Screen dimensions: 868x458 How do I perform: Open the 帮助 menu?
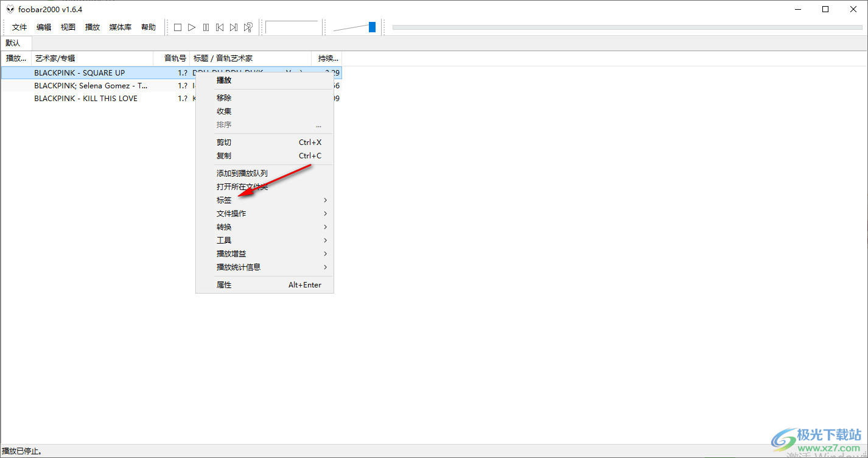[x=149, y=27]
